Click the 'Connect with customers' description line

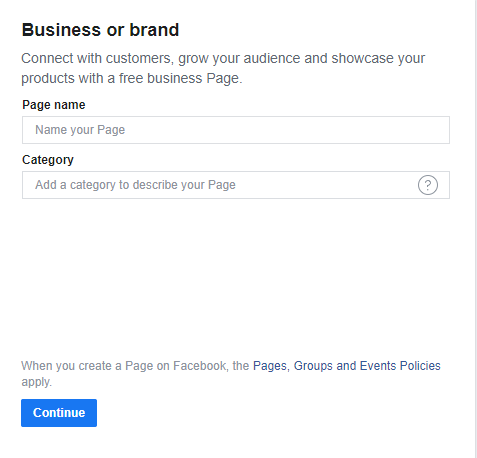[x=223, y=58]
